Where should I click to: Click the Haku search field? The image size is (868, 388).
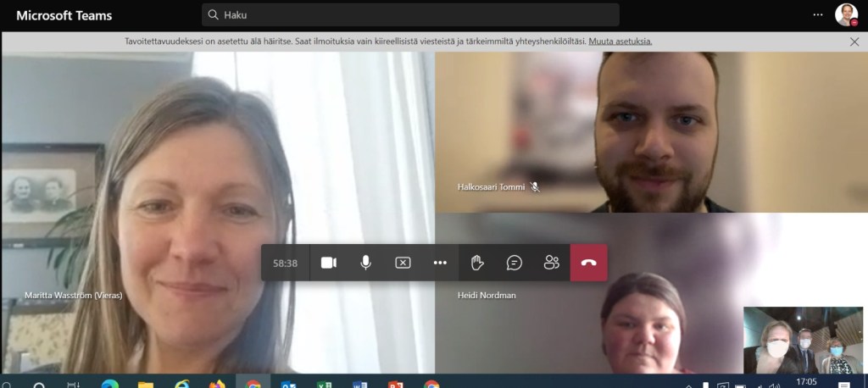[x=410, y=14]
